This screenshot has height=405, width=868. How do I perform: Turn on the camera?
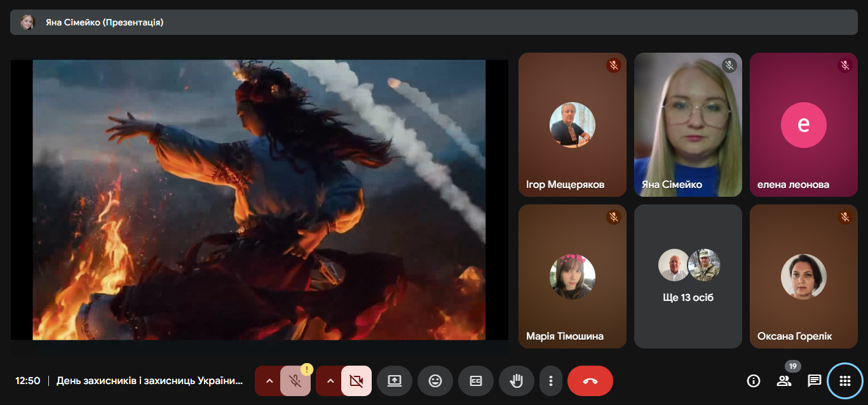pos(356,381)
